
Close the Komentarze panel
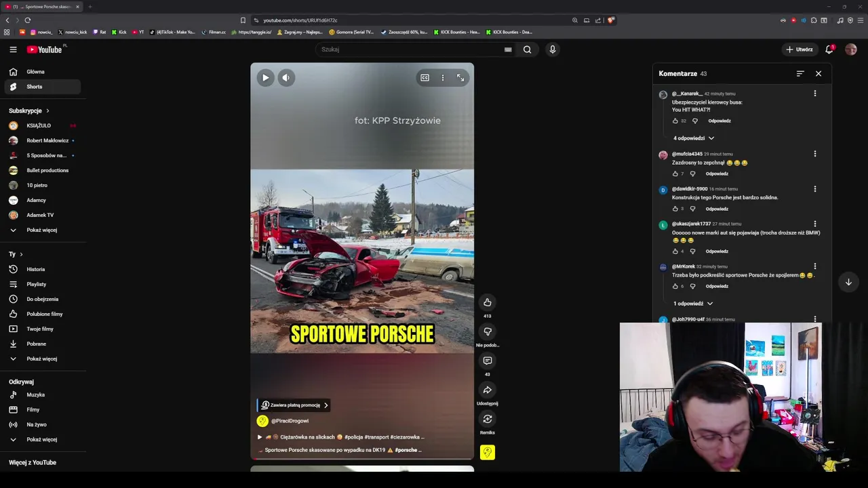click(818, 73)
